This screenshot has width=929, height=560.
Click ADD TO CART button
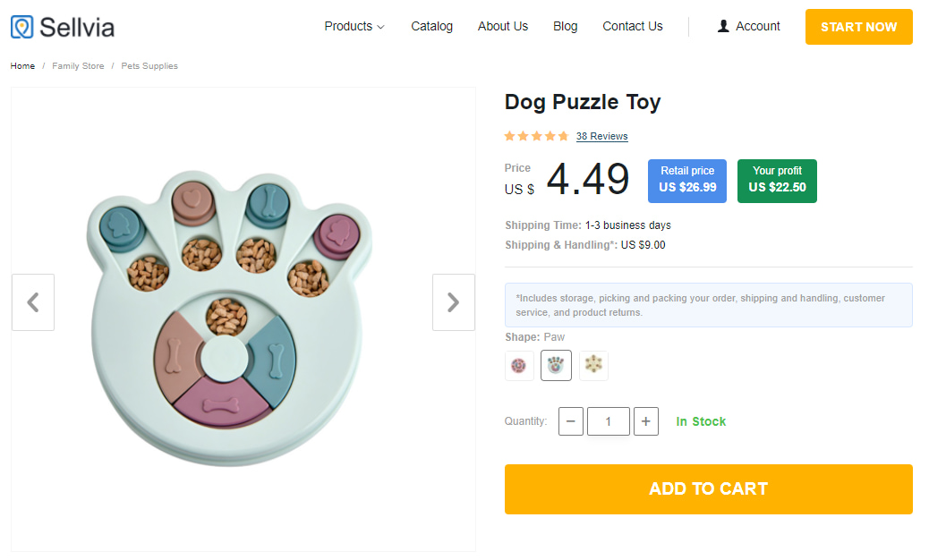[708, 489]
